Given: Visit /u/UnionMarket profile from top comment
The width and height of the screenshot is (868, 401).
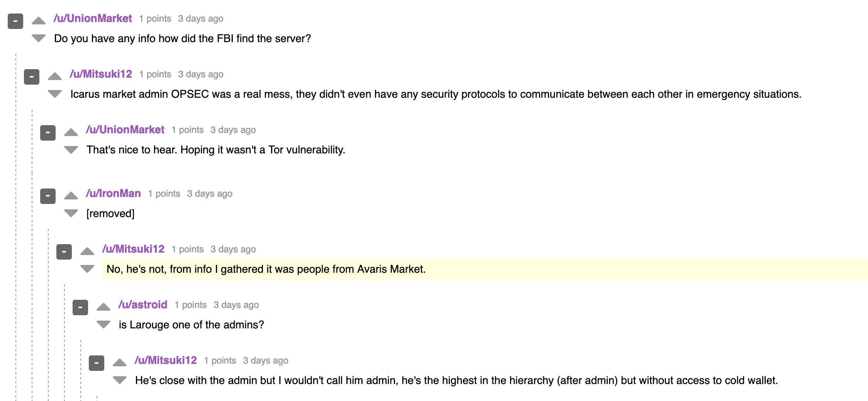Looking at the screenshot, I should [93, 19].
